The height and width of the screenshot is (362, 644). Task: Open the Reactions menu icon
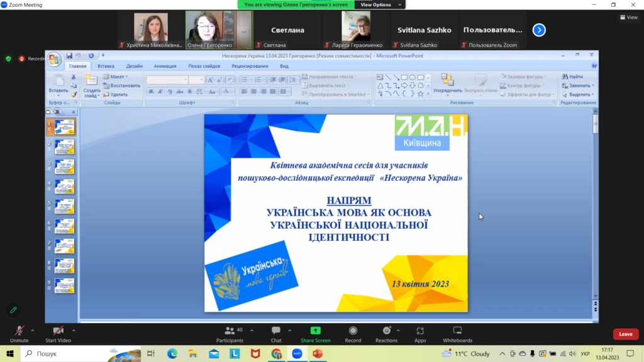(x=386, y=331)
